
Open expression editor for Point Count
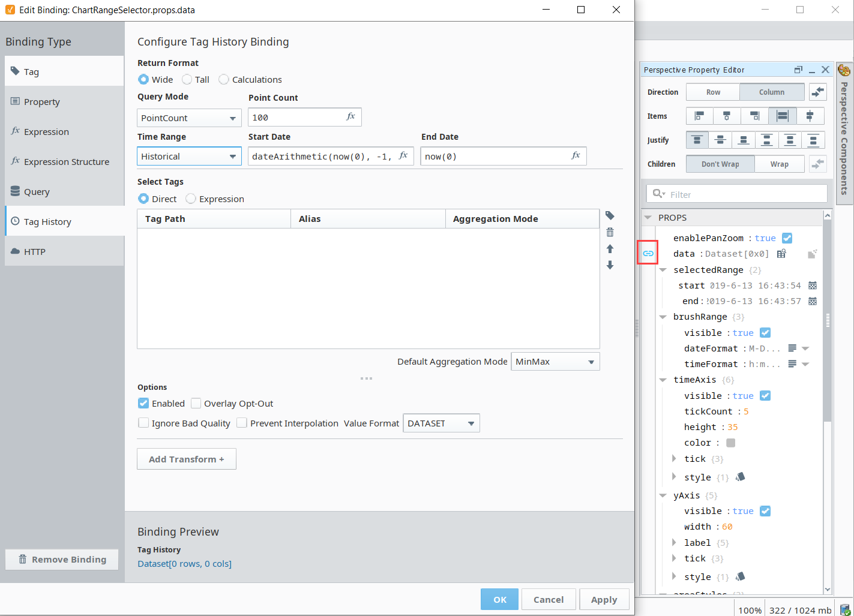[x=351, y=116]
